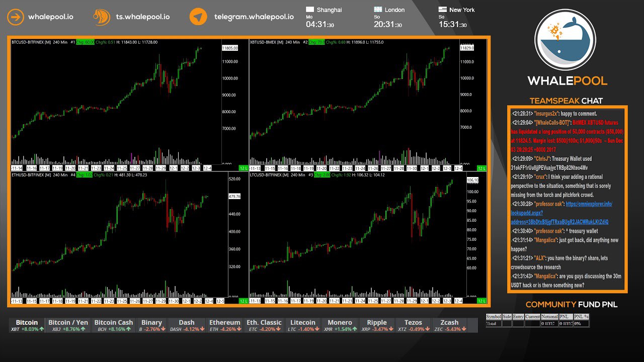Click the Shanghai clock 04:31
644x362 pixels.
point(319,24)
